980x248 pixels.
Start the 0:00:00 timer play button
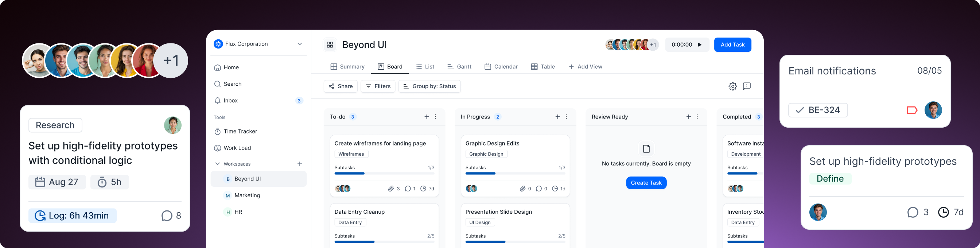point(699,45)
